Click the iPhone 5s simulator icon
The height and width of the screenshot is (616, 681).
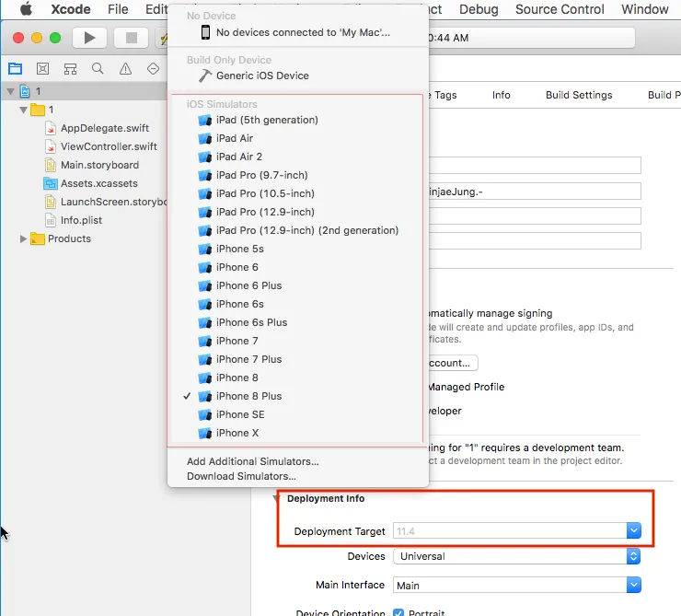coord(204,249)
